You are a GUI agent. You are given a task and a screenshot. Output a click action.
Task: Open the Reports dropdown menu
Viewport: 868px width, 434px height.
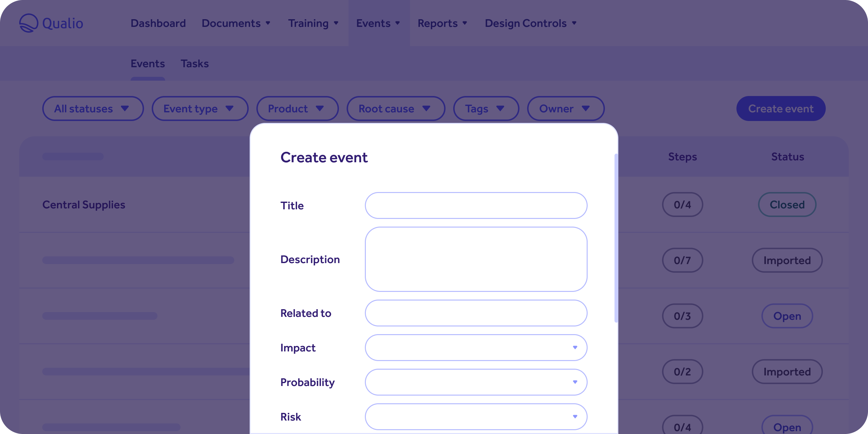(443, 23)
